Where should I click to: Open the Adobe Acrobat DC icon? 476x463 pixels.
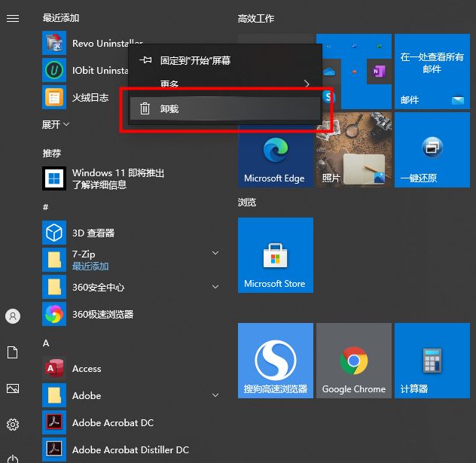tap(54, 422)
